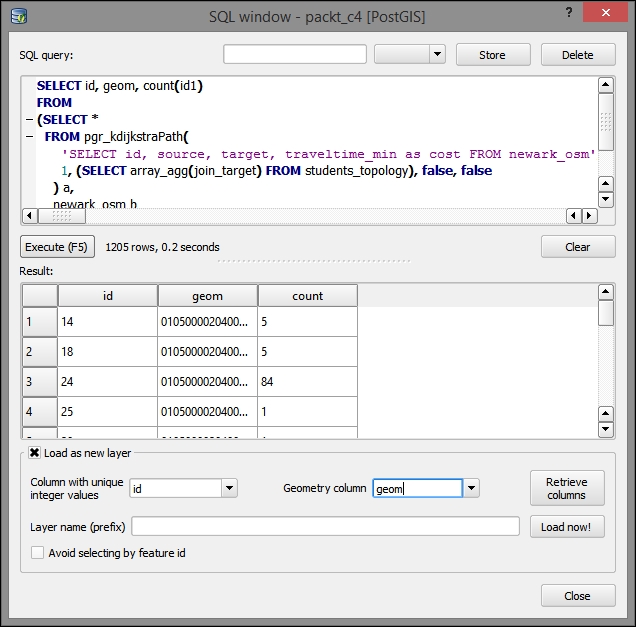Click the Retrieve columns button

pos(566,488)
